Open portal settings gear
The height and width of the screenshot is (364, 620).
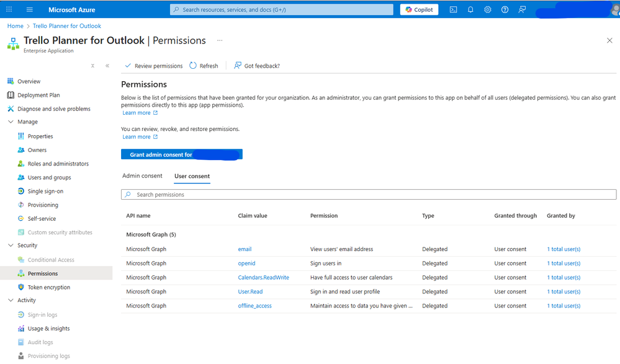click(x=488, y=9)
